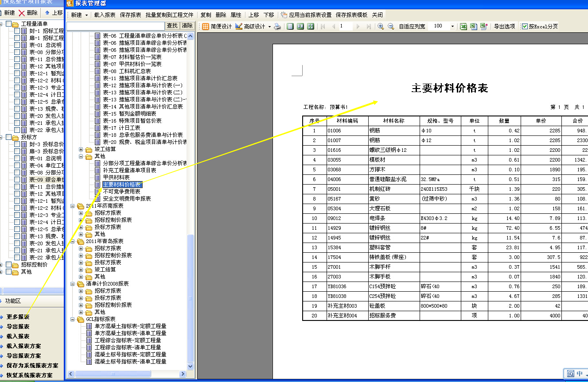Viewport: 588px width, 382px height.
Task: Open the zoom percentage 100 dropdown
Action: [x=452, y=27]
